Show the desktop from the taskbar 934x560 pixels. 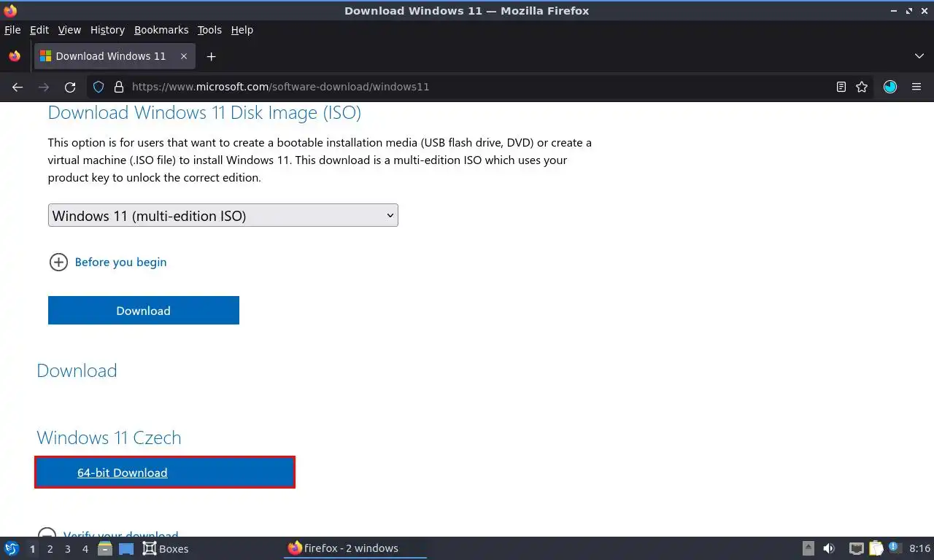point(126,548)
